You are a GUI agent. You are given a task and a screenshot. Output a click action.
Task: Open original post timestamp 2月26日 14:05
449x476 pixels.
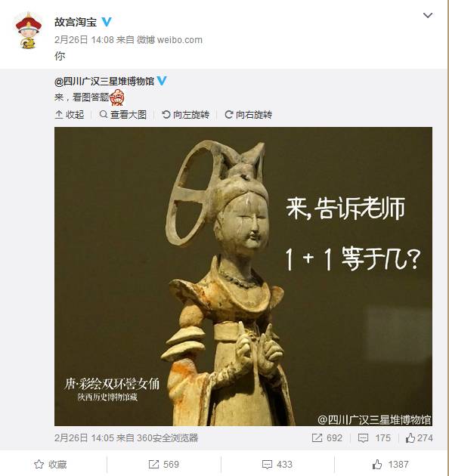tap(85, 438)
